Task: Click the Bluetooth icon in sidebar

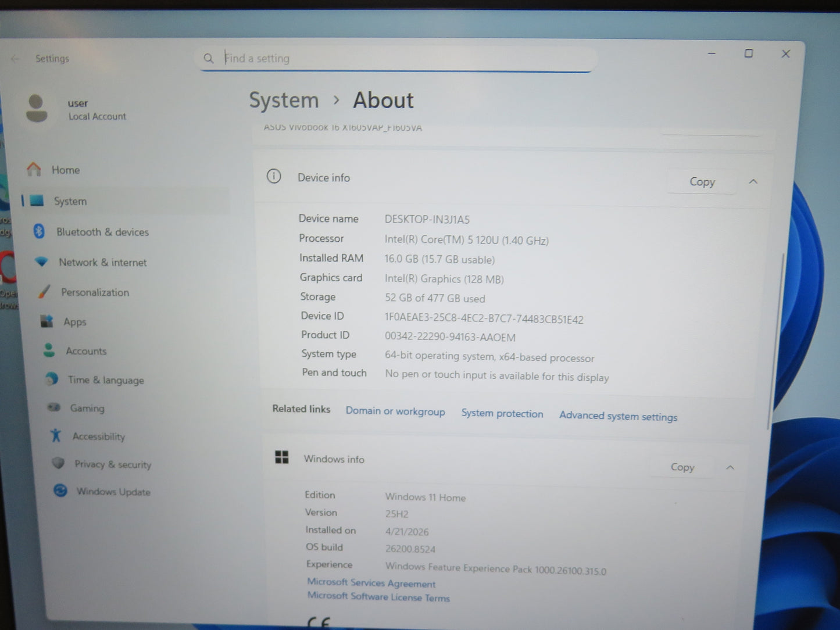Action: pyautogui.click(x=39, y=231)
